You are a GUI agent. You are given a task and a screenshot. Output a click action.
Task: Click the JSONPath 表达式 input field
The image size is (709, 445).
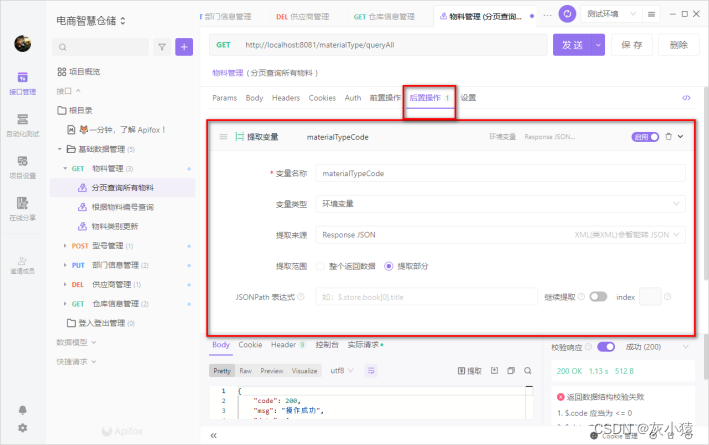pyautogui.click(x=426, y=297)
